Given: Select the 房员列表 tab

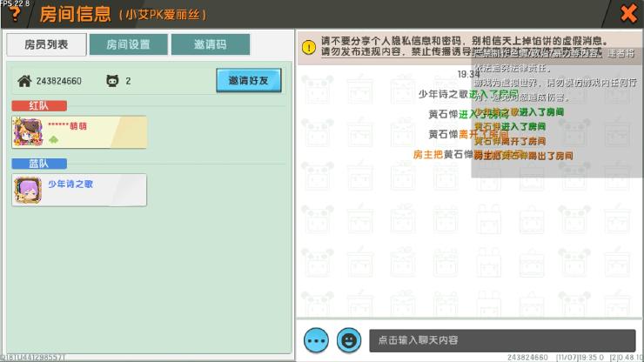Looking at the screenshot, I should pos(46,45).
